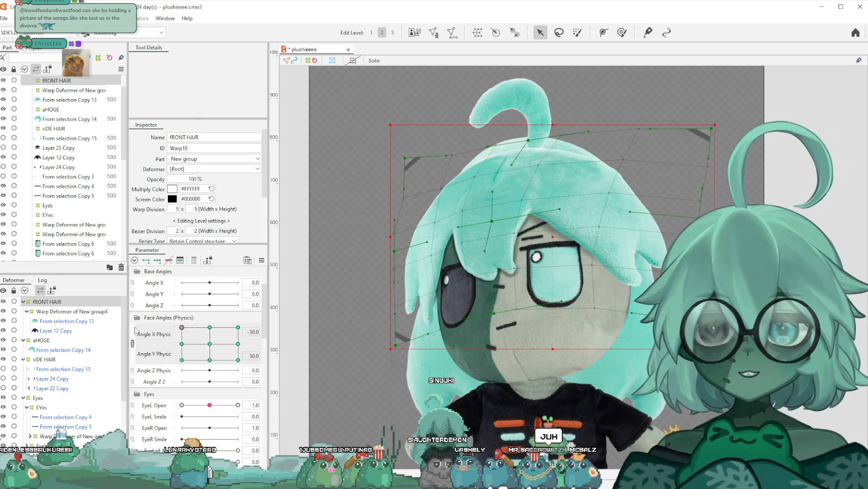Hide the aHOGE part visibility eye

[x=3, y=109]
